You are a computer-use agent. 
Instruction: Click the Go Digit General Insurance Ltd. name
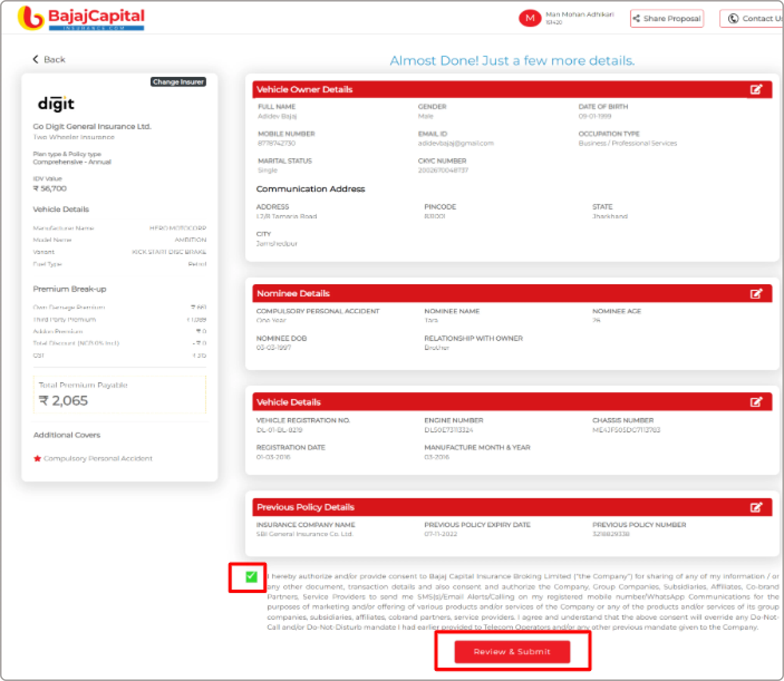pyautogui.click(x=92, y=126)
